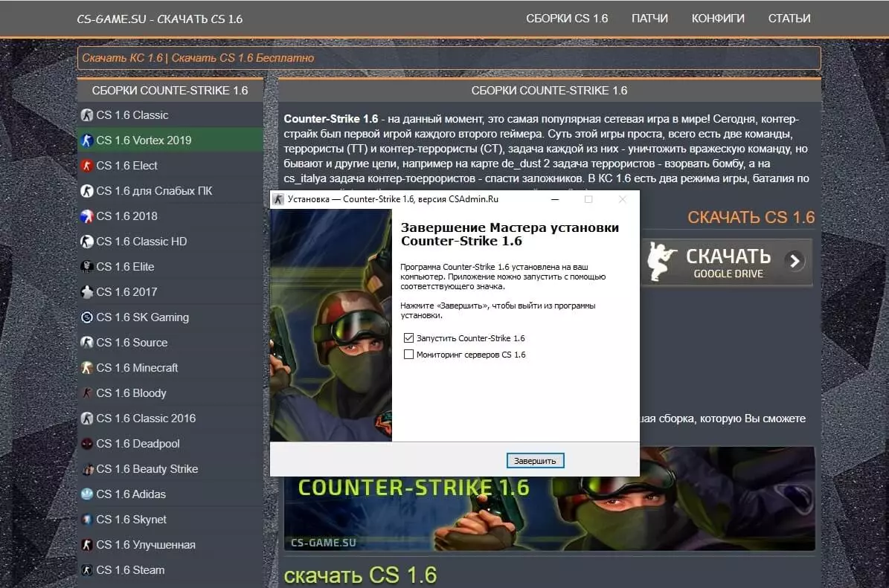Open the CS 1.6 Bloody link

[132, 393]
